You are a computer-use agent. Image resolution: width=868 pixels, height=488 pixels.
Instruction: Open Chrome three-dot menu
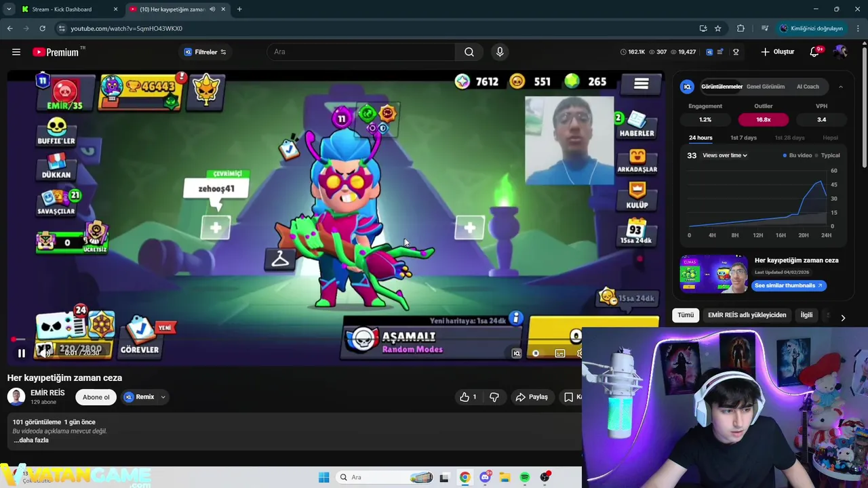point(858,28)
